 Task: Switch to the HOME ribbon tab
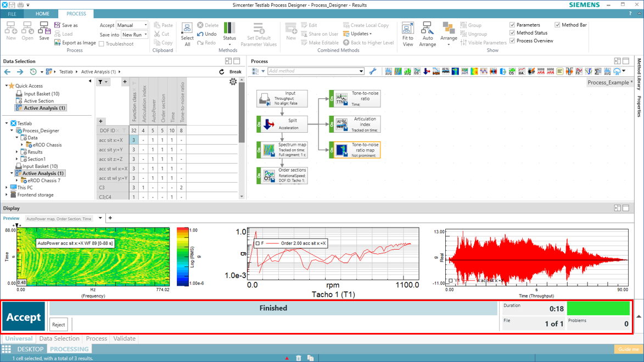(x=42, y=14)
